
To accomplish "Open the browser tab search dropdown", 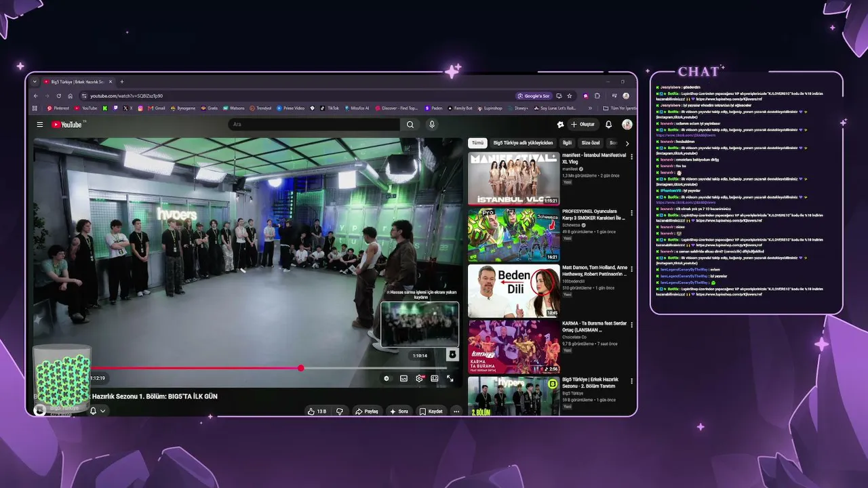I will pos(35,82).
